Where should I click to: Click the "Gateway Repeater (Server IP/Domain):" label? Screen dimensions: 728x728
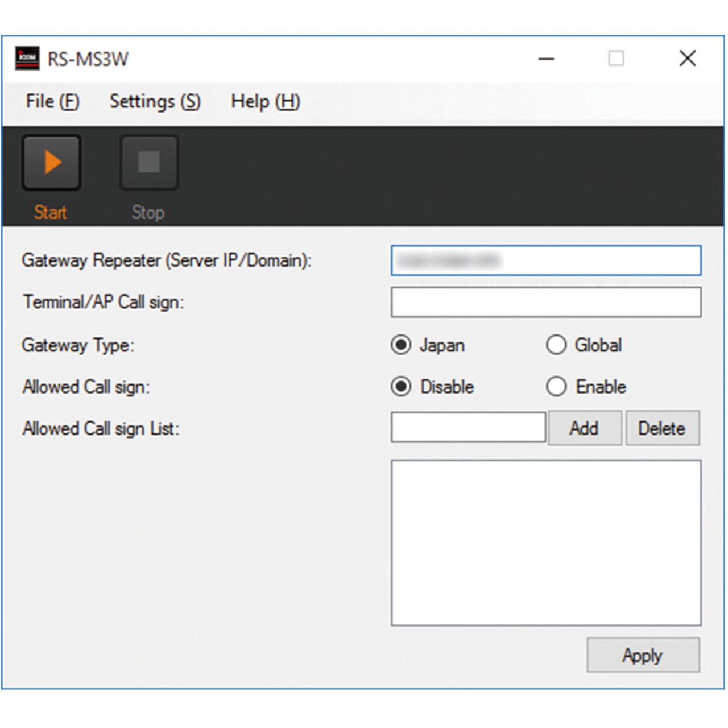(x=167, y=260)
